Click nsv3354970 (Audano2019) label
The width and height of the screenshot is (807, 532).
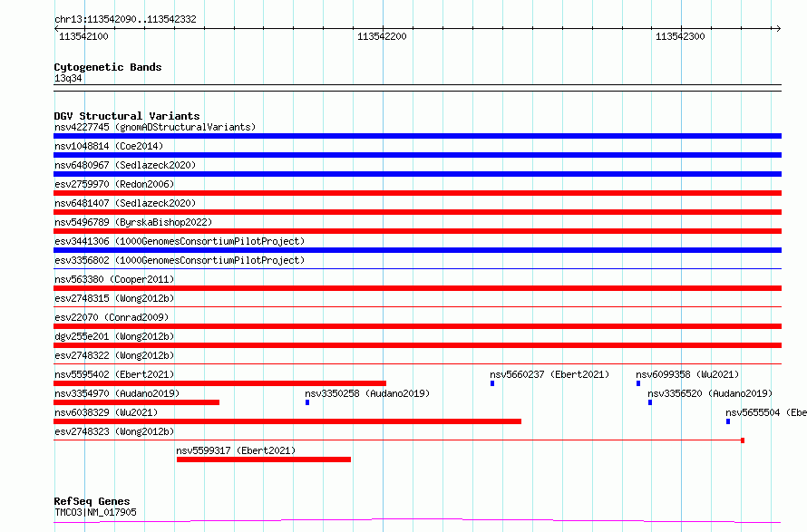pyautogui.click(x=117, y=393)
